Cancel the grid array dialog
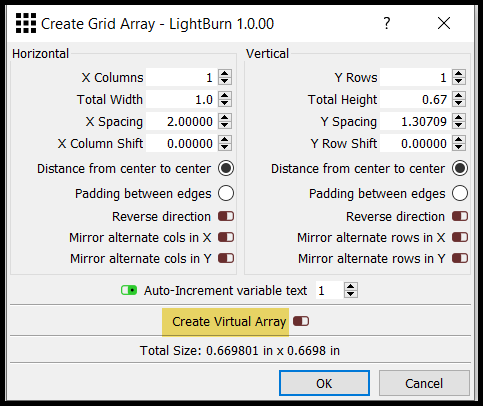The width and height of the screenshot is (483, 406). click(424, 383)
